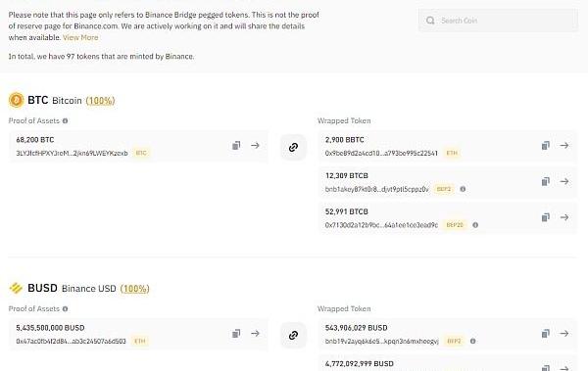Click the BUSD chain link icon
This screenshot has height=371, width=588.
click(293, 335)
